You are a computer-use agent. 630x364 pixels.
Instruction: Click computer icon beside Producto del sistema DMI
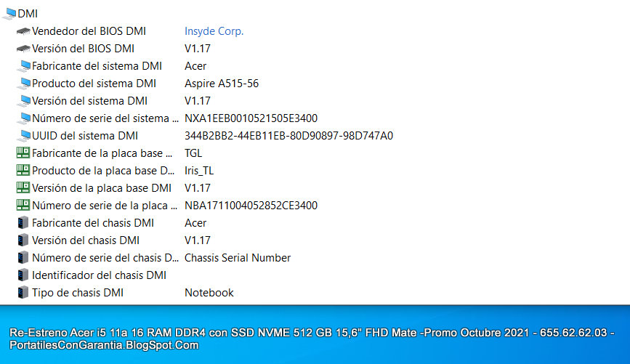coord(24,84)
